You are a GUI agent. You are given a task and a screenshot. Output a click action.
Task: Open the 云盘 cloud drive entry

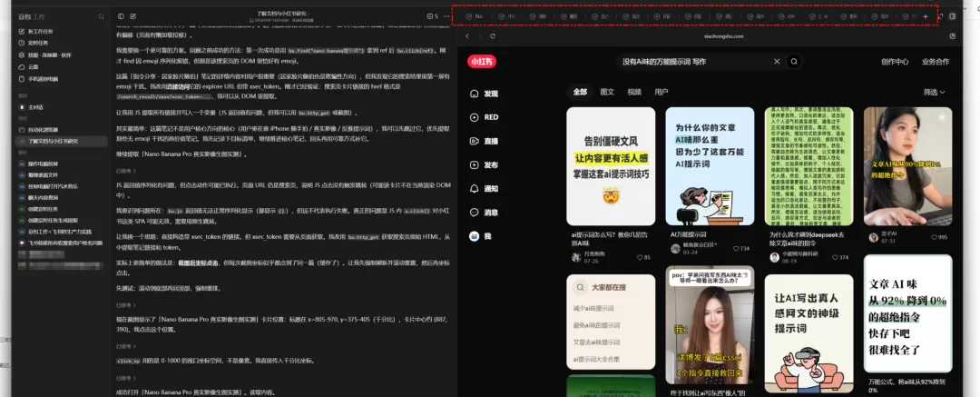[x=29, y=67]
